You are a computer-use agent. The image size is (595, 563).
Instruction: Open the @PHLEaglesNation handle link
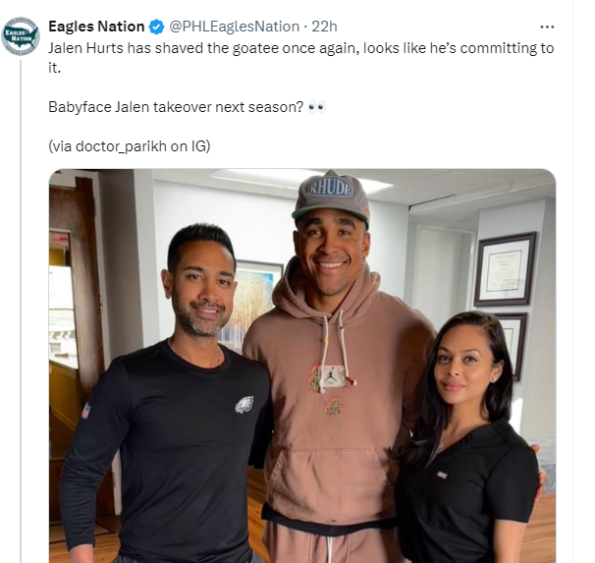coord(234,27)
